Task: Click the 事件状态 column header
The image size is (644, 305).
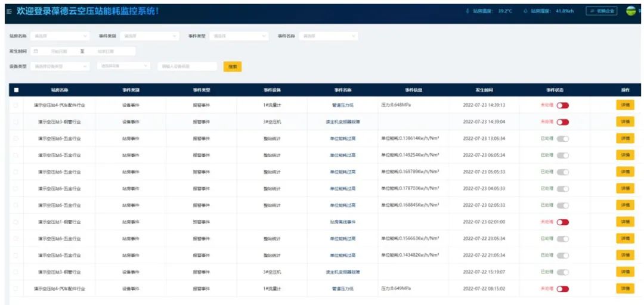Action: [555, 90]
